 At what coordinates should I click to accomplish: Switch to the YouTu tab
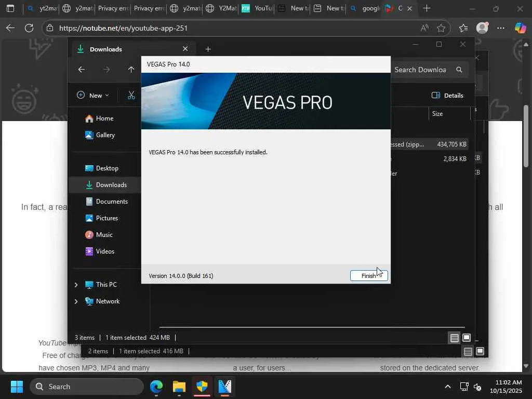(258, 8)
